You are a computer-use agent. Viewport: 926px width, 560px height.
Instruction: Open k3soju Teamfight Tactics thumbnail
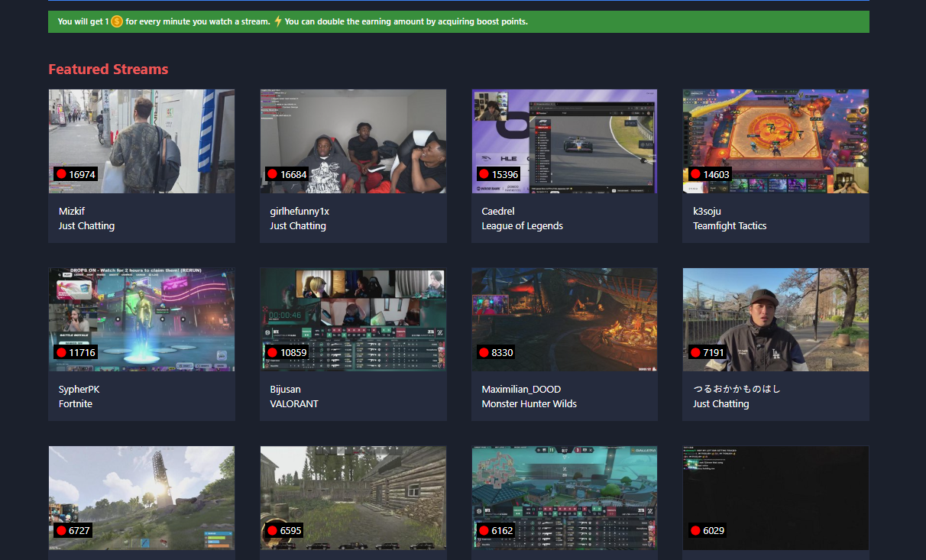pos(775,141)
